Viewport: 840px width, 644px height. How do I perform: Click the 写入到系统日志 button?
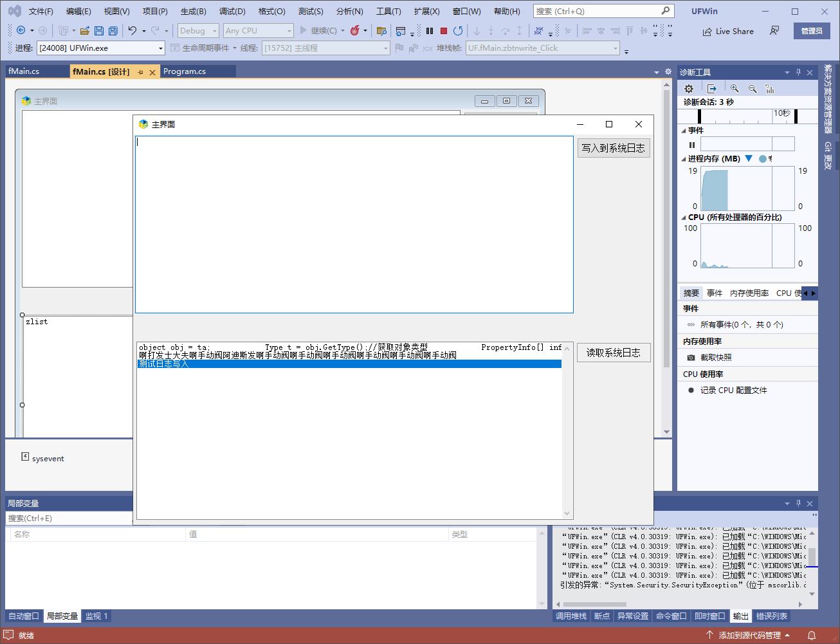click(x=613, y=148)
